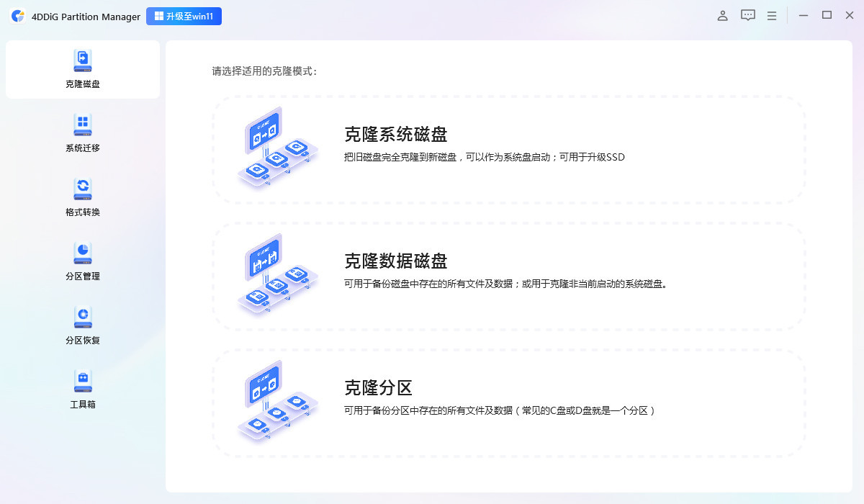Open the 系统迁移 system migration feature
The width and height of the screenshot is (864, 504).
tap(82, 132)
